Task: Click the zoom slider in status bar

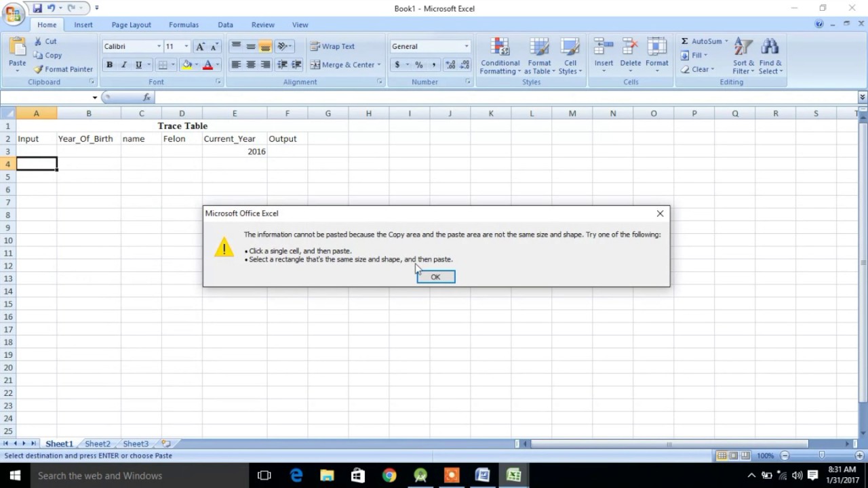Action: 821,455
